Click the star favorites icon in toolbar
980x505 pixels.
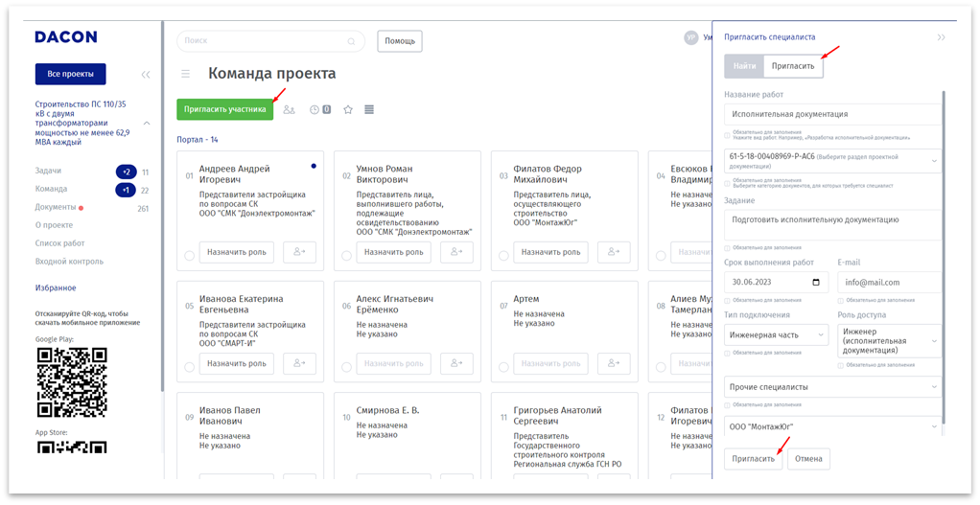click(348, 110)
